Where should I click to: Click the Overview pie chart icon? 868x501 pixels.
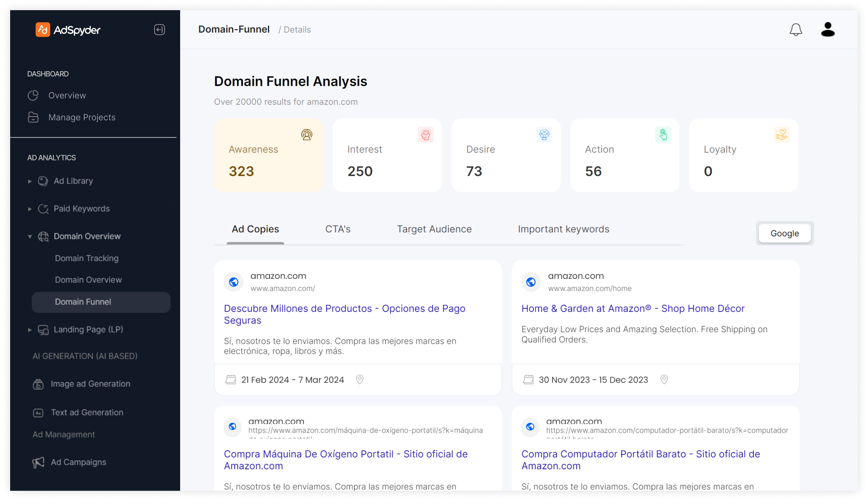click(33, 95)
